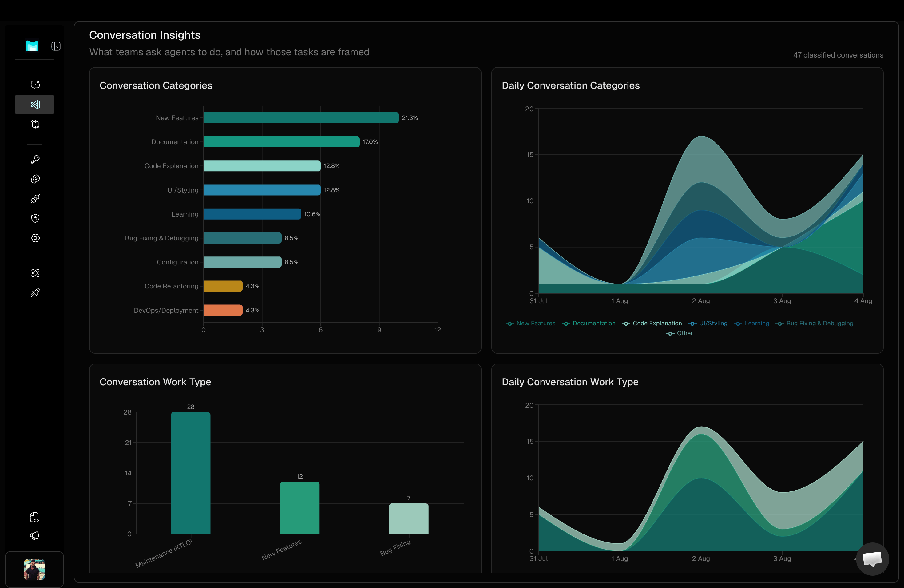Collapse the sidebar with the panel icon
Image resolution: width=904 pixels, height=588 pixels.
click(56, 46)
